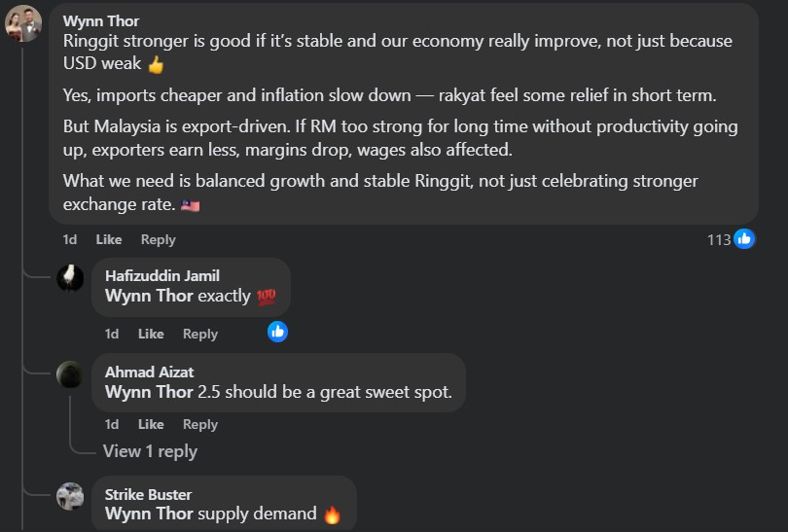Click the 1d timestamp on Wynn Thor's comment

[x=70, y=239]
